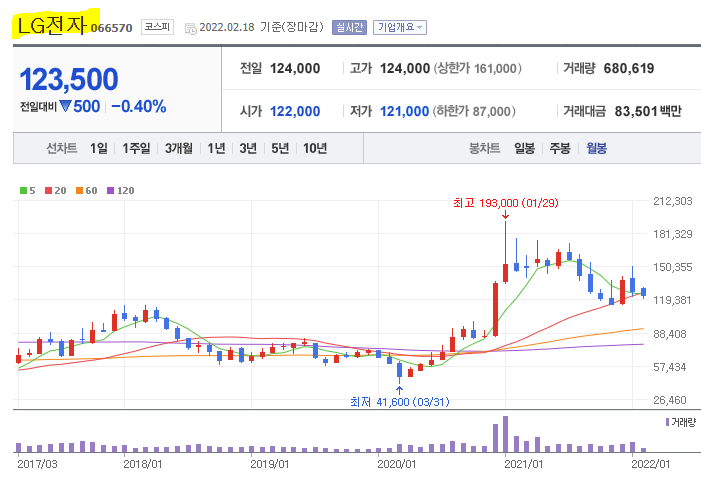
Task: Select the 1년 line chart tab
Action: coord(216,148)
